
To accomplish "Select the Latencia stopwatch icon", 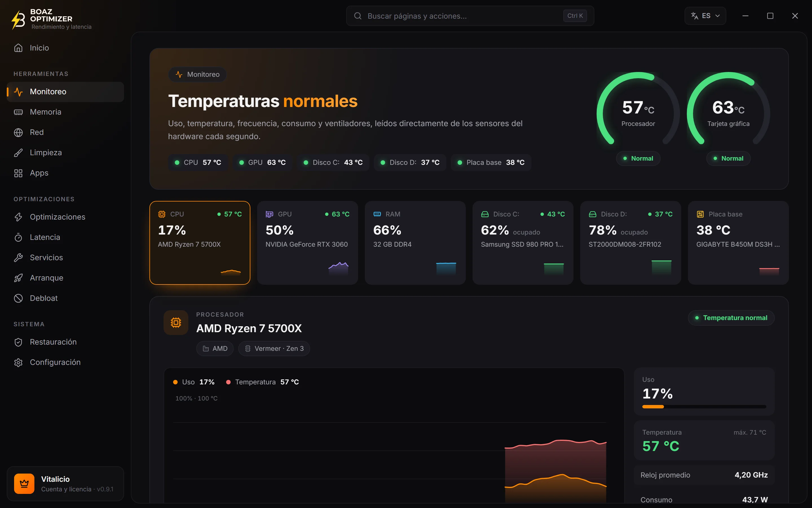I will pos(18,237).
